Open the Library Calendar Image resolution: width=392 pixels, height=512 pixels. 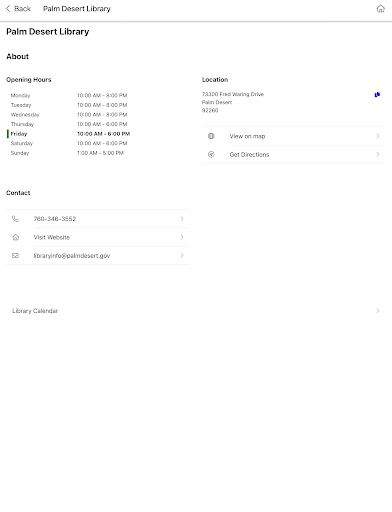[x=196, y=311]
